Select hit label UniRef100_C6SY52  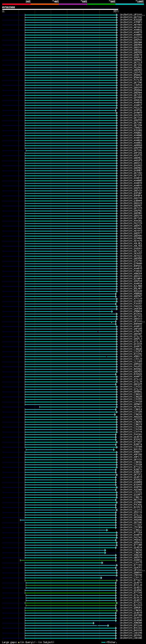click(x=131, y=72)
